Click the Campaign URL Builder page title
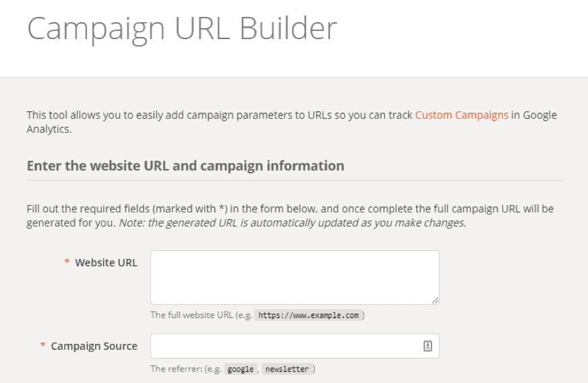The height and width of the screenshot is (383, 588). click(182, 29)
